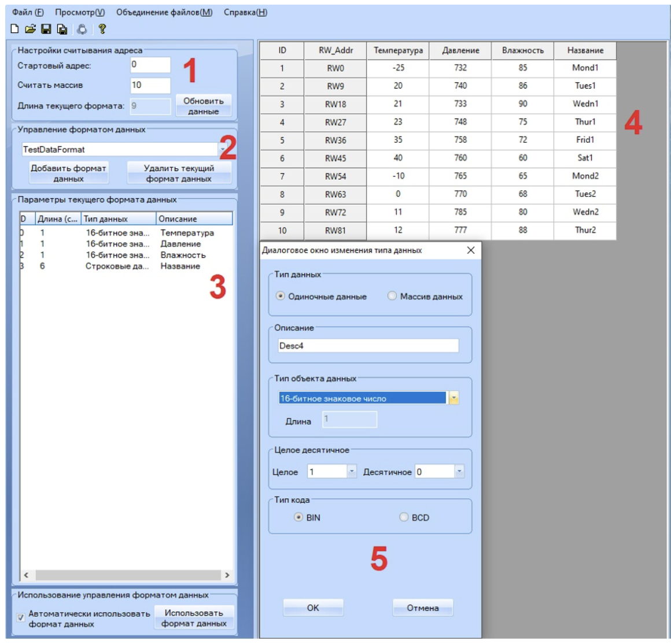Click the RW_Addr column header

(x=335, y=50)
